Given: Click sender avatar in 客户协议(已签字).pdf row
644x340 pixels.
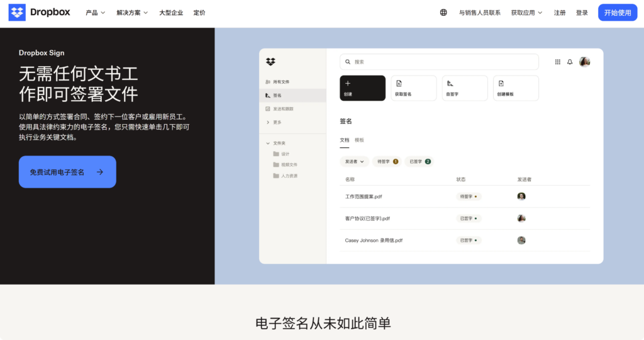Looking at the screenshot, I should pos(521,218).
